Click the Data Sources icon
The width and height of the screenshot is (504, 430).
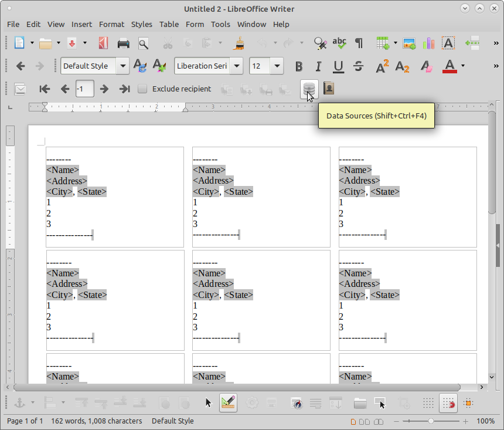(309, 89)
